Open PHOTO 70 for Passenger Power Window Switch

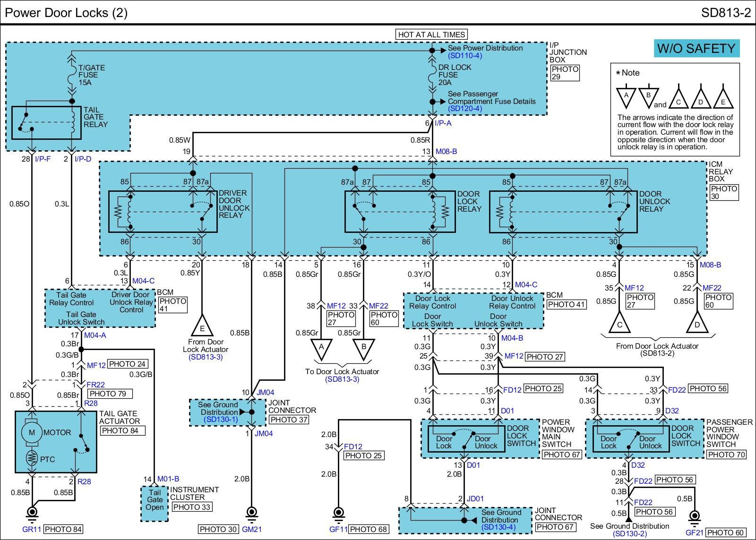726,455
